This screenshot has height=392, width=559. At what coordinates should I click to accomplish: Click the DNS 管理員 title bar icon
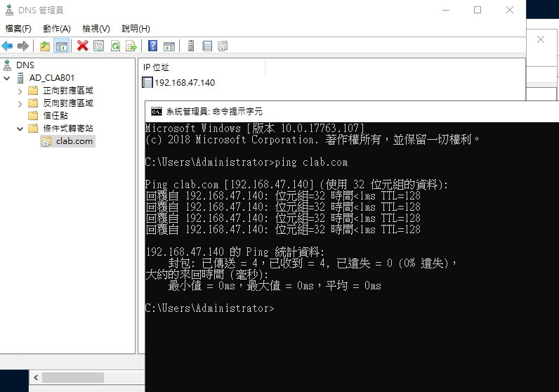click(10, 10)
